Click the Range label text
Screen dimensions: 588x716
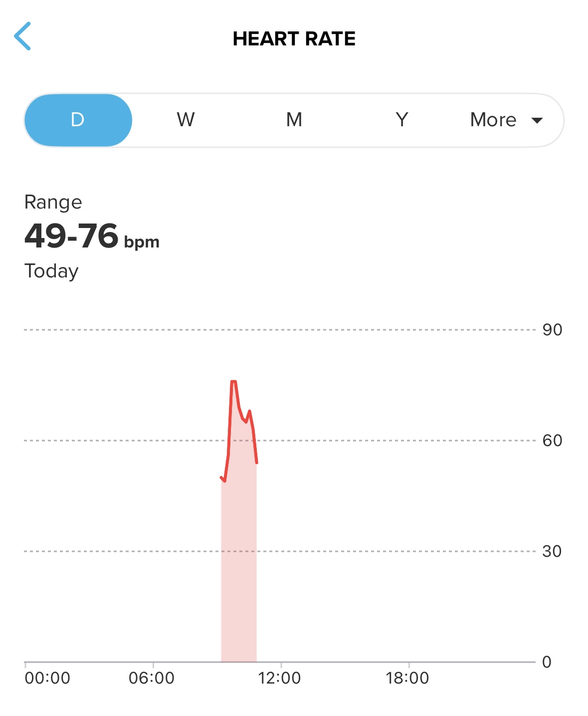(x=53, y=202)
